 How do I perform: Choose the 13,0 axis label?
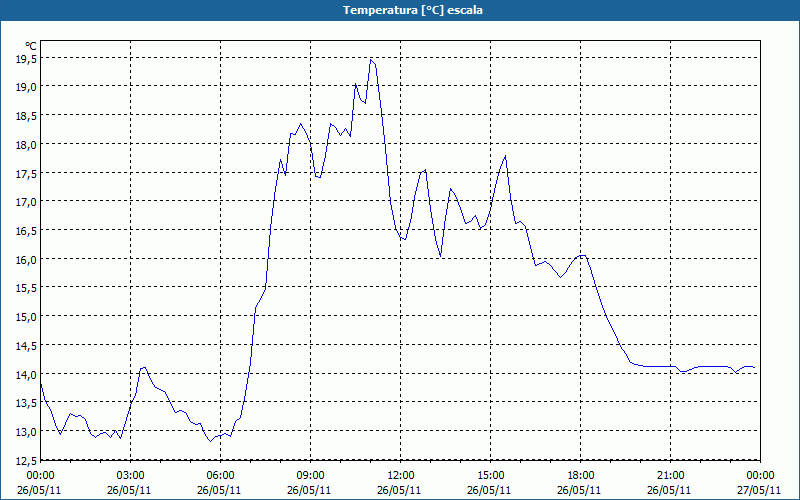tap(27, 432)
